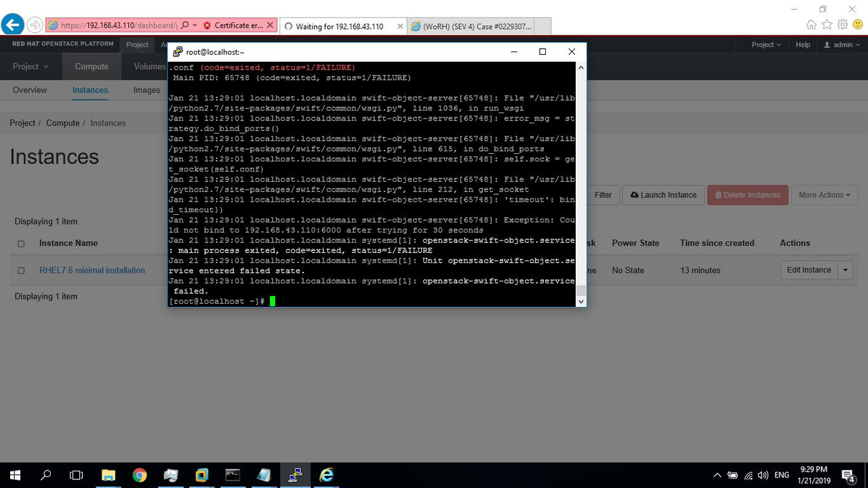Click the Help link in header
The height and width of the screenshot is (488, 868).
[803, 45]
